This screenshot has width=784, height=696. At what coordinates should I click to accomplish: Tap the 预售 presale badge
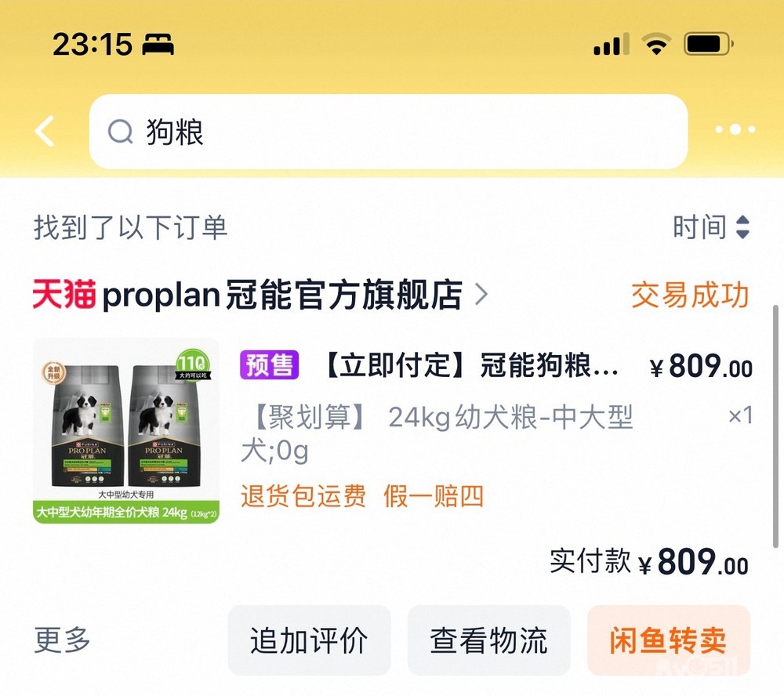click(x=270, y=365)
